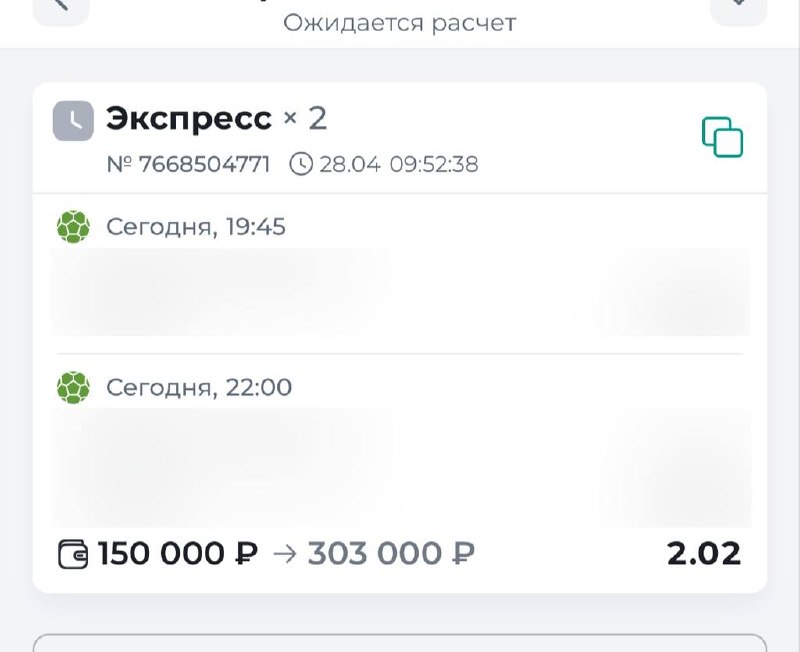Open the Экспресс bet title
Screen dimensions: 800x652
coord(189,119)
